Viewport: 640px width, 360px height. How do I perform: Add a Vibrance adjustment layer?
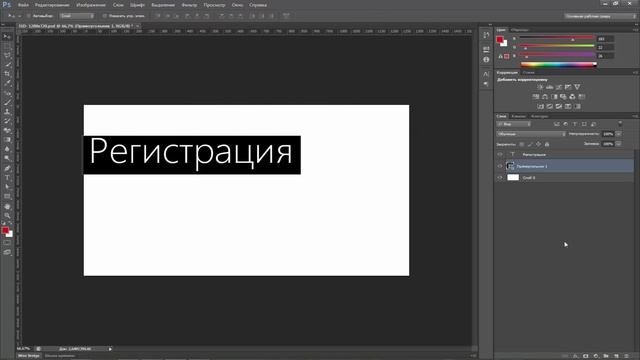pos(577,87)
